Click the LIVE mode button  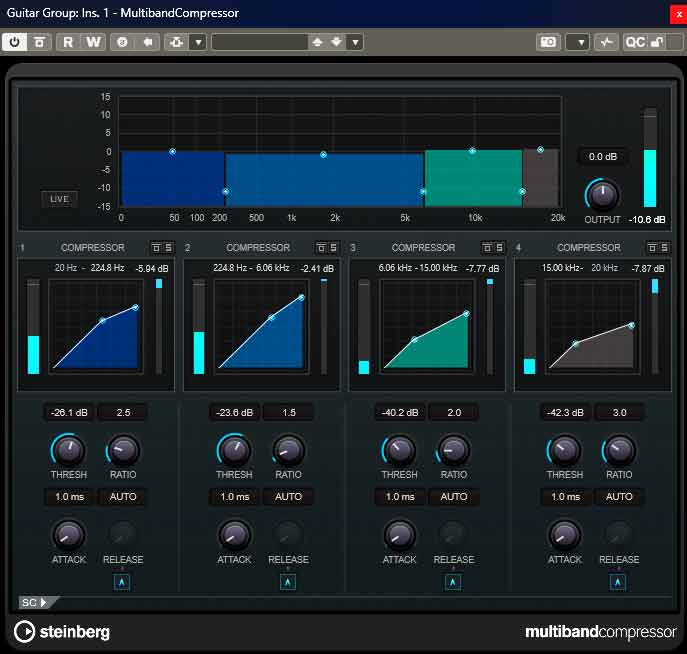[59, 199]
